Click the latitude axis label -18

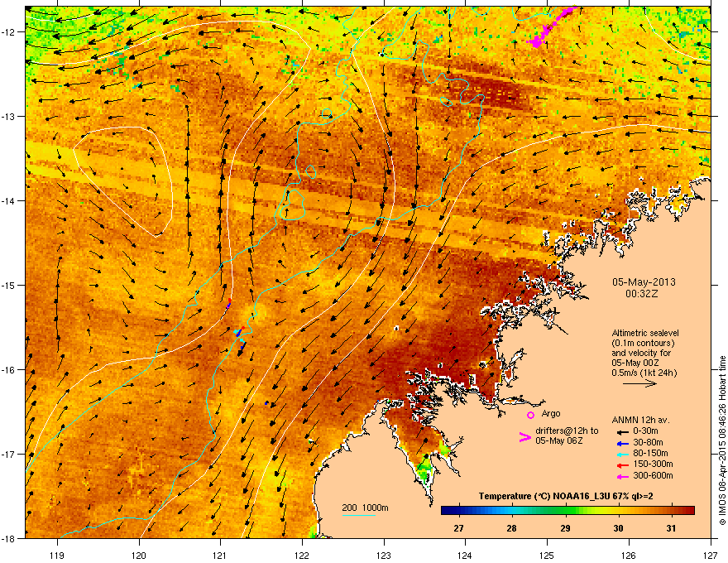click(x=9, y=538)
